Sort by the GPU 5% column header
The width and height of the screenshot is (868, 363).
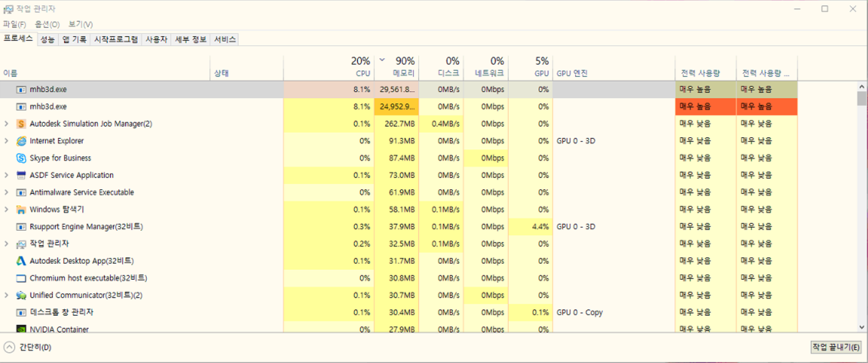pyautogui.click(x=530, y=67)
